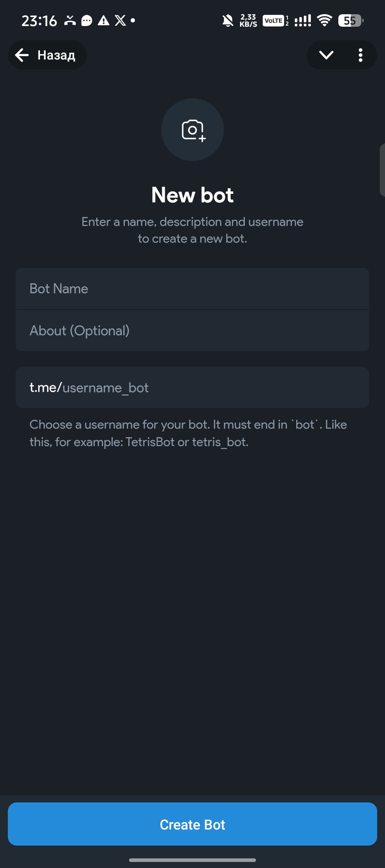Tap the side edge panel handle

pos(382,170)
